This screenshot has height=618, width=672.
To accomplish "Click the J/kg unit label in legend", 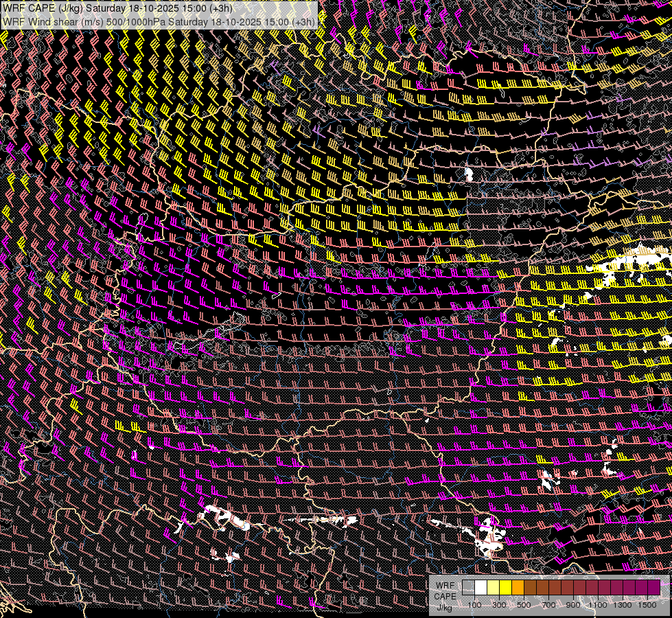I will pyautogui.click(x=444, y=608).
